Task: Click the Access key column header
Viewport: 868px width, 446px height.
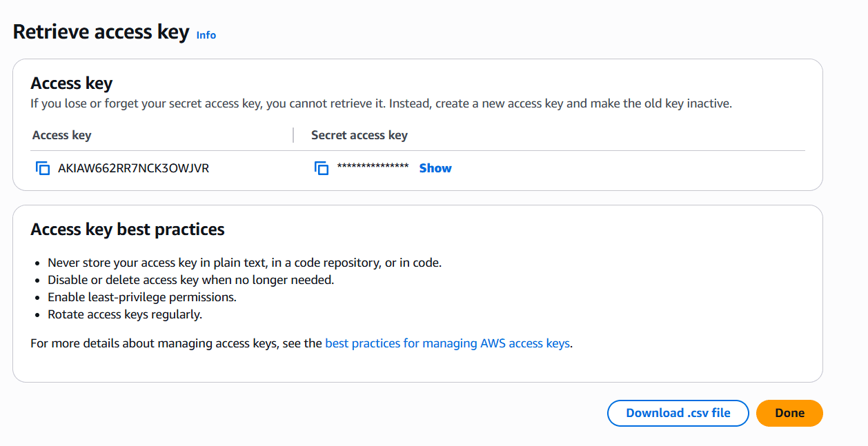Action: (x=61, y=135)
